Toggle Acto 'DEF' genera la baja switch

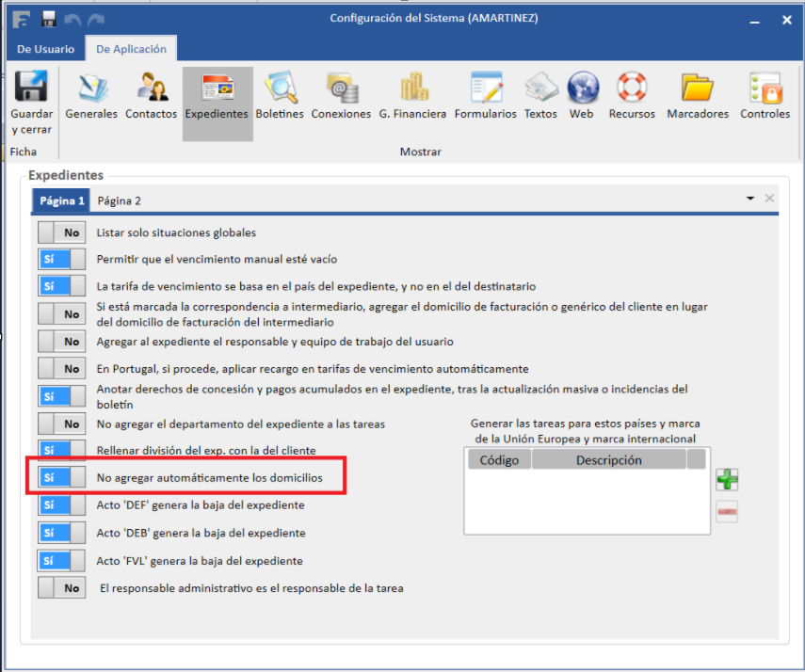coord(61,505)
